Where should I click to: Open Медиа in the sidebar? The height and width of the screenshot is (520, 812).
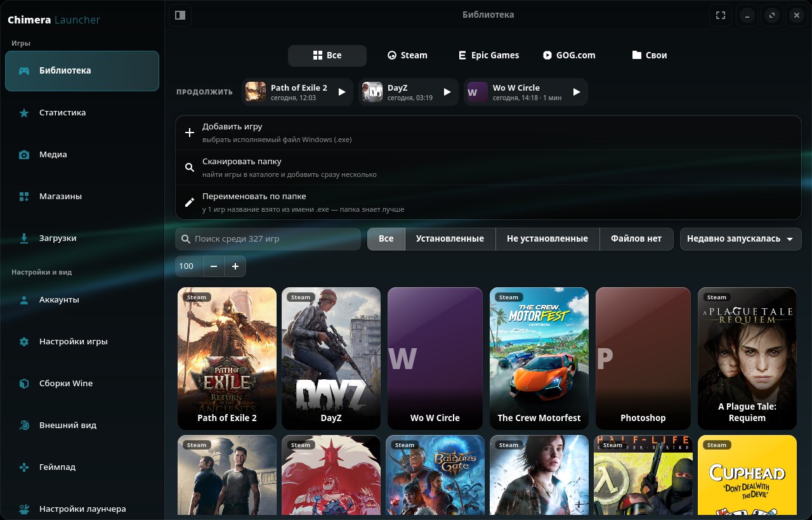pyautogui.click(x=82, y=155)
